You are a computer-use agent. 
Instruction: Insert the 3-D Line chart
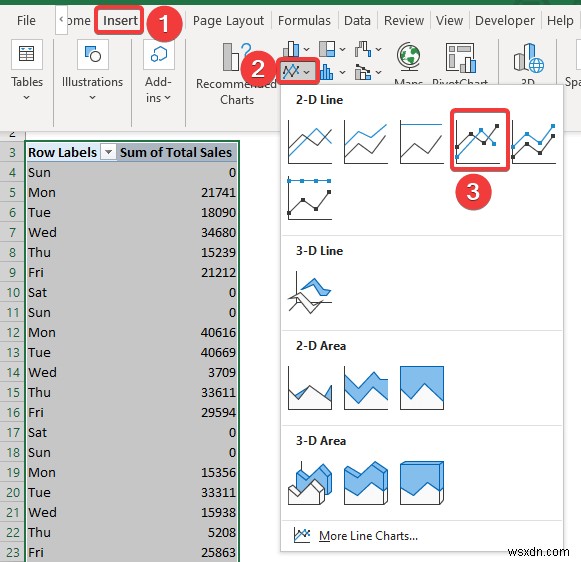(x=310, y=294)
